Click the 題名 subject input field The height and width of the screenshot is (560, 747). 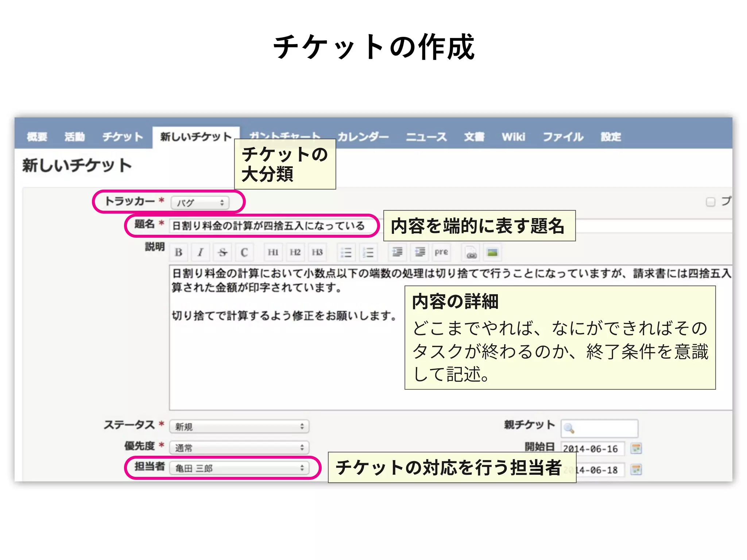pyautogui.click(x=450, y=226)
